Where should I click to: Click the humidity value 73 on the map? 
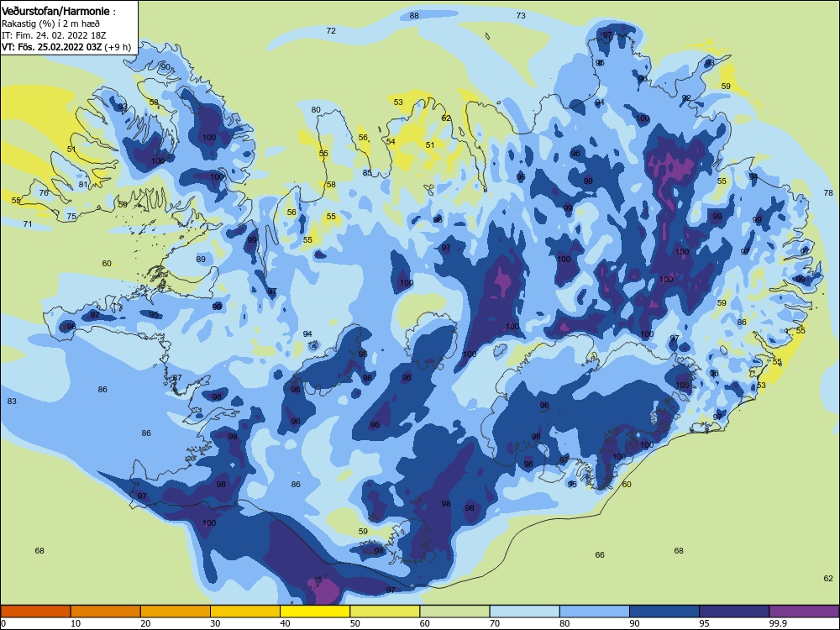coord(521,15)
